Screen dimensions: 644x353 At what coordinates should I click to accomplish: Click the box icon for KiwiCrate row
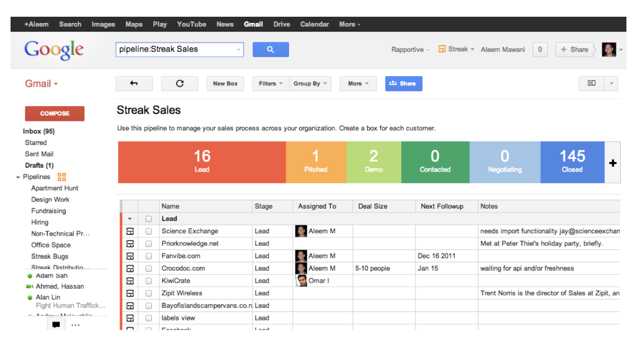pyautogui.click(x=130, y=280)
